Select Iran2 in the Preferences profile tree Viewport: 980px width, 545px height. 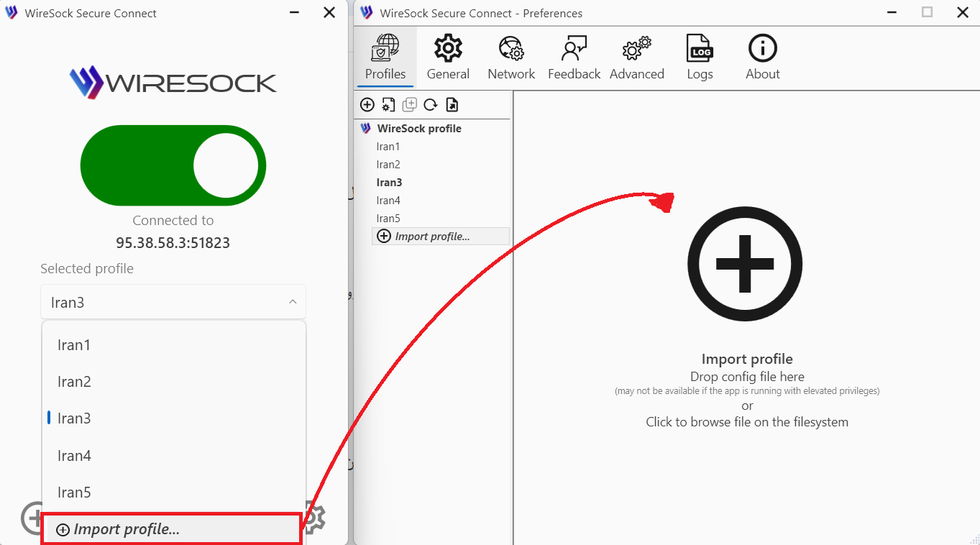tap(388, 165)
